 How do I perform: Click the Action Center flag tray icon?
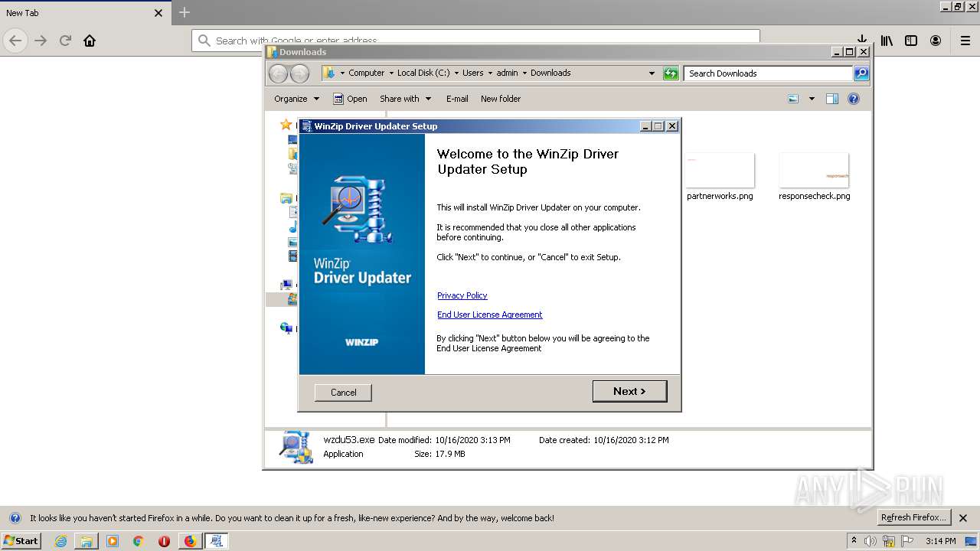point(907,541)
